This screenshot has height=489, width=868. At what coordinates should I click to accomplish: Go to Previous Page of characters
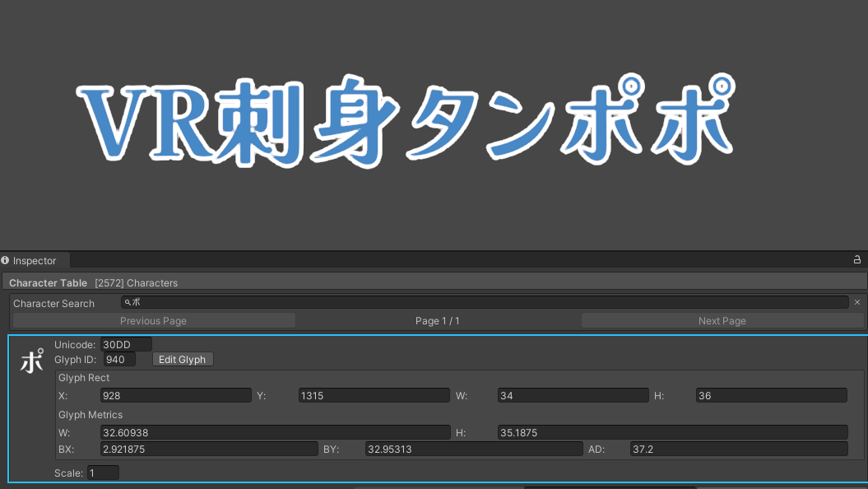point(153,321)
